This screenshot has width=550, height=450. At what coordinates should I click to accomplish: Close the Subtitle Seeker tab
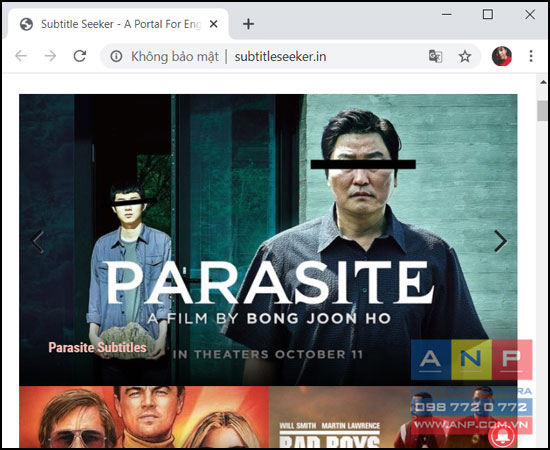(213, 24)
